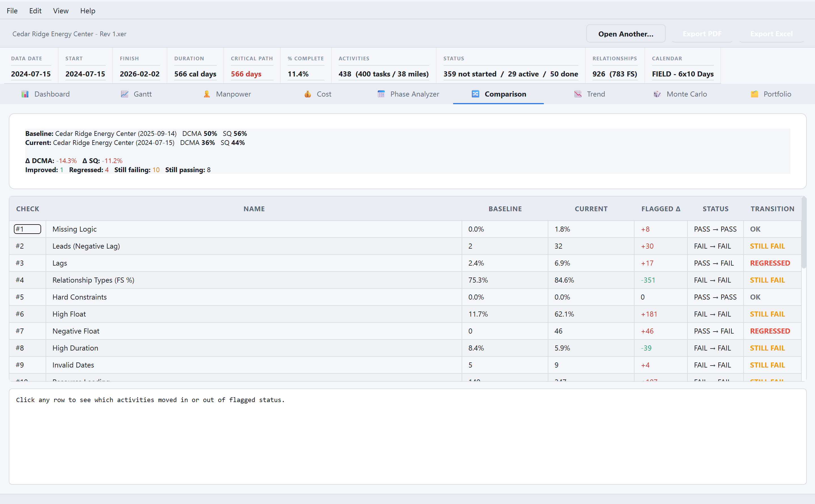Select the Lags row name
Screen dimensions: 815x504
pyautogui.click(x=60, y=263)
